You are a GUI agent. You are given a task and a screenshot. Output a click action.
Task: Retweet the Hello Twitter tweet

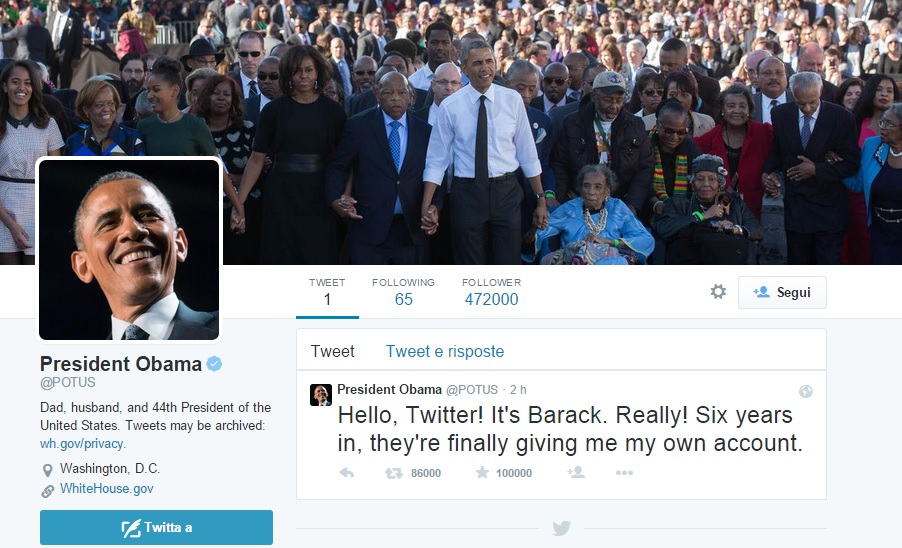[x=394, y=473]
